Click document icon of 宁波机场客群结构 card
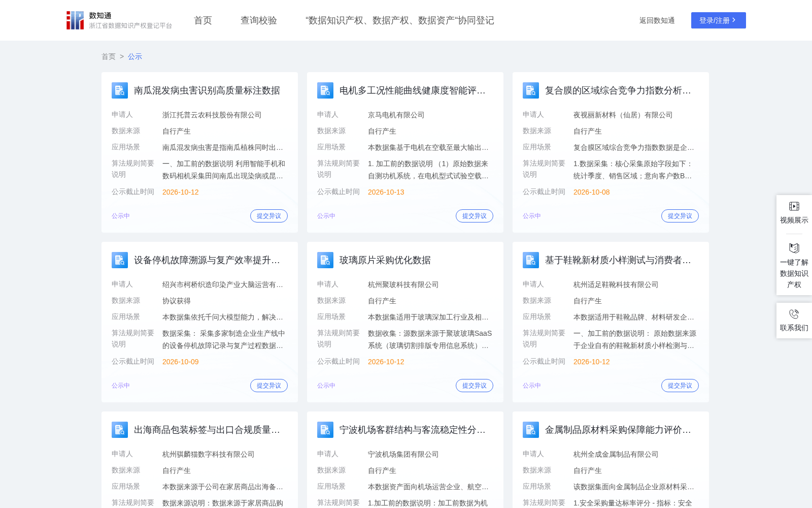Image resolution: width=812 pixels, height=508 pixels. point(325,430)
